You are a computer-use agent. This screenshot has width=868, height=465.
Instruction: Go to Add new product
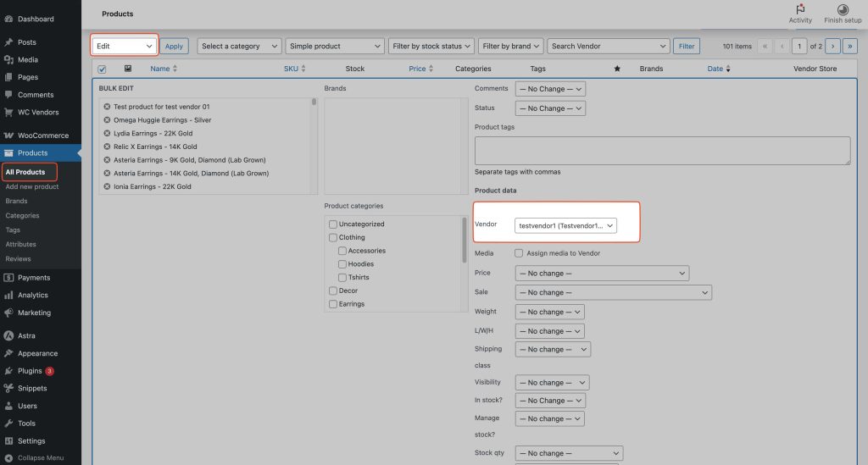click(x=32, y=187)
